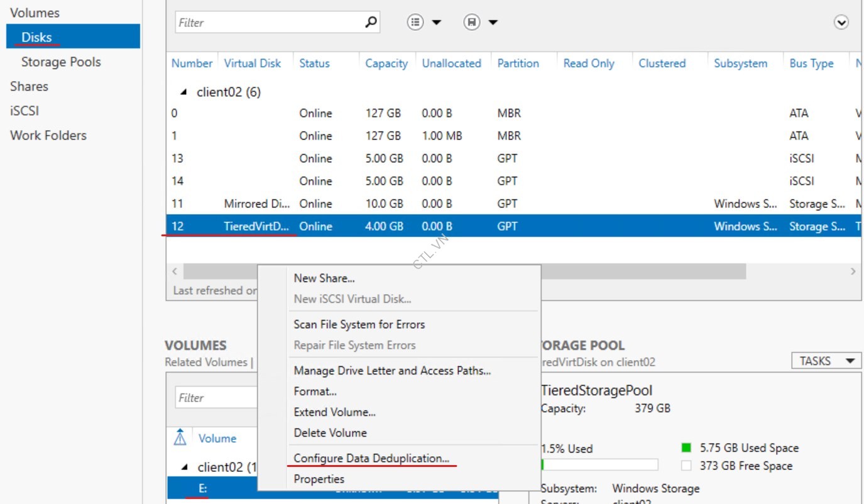Click Extend Volume in the context menu
Screen dimensions: 864x504
pos(334,412)
